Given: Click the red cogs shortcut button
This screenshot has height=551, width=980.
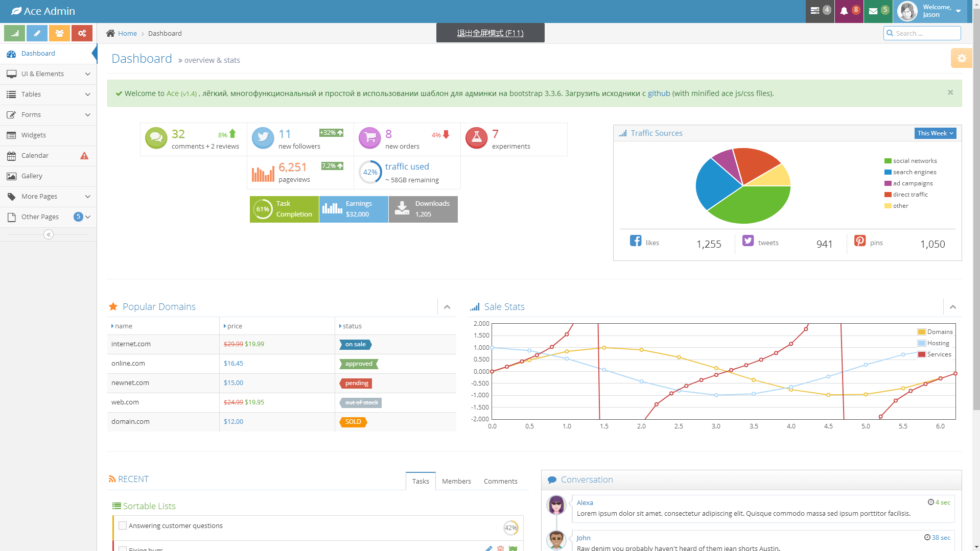Looking at the screenshot, I should pos(82,33).
